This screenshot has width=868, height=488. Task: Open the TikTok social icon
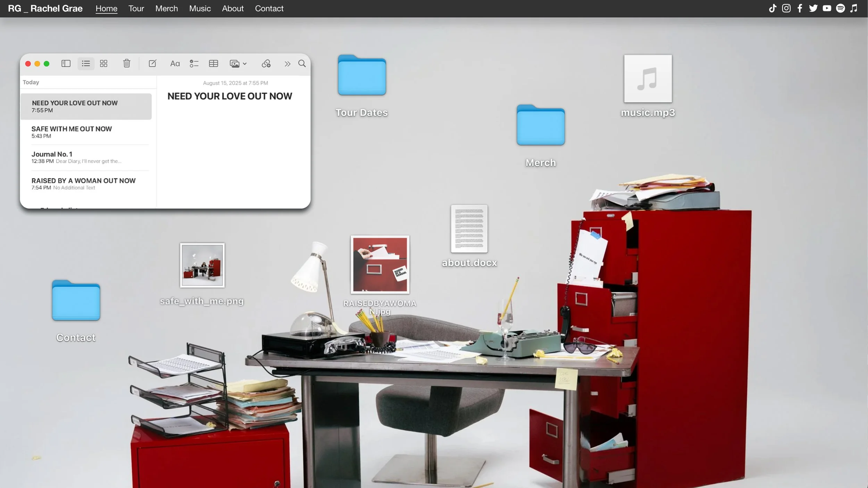(773, 8)
